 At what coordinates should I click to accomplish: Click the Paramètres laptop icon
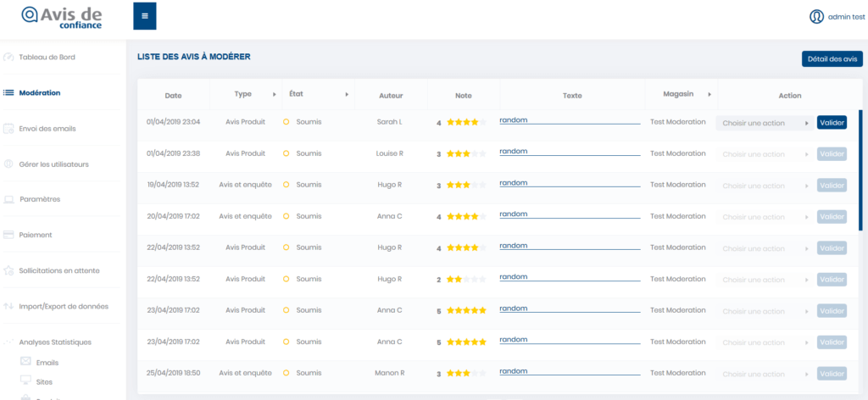click(x=8, y=200)
